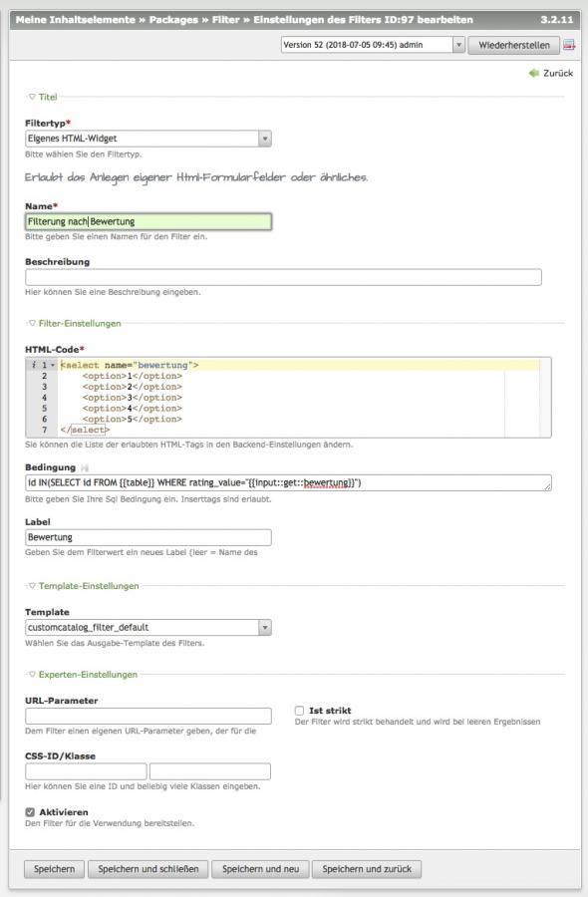The width and height of the screenshot is (588, 897).
Task: Toggle the Ist strikt checkbox
Action: click(299, 711)
